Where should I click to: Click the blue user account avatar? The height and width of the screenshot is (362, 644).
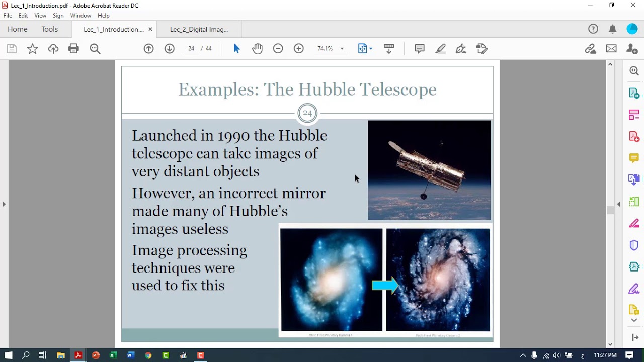coord(632,29)
